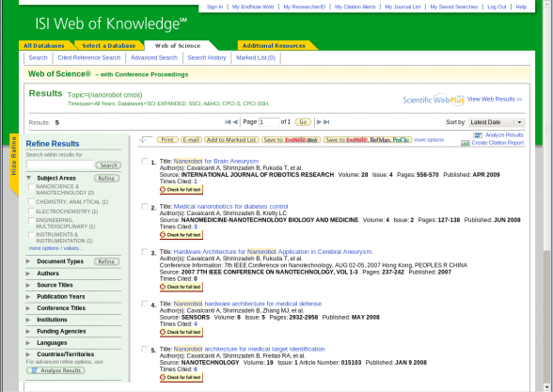This screenshot has height=392, width=553.
Task: Switch to Web of Science tab
Action: point(178,45)
